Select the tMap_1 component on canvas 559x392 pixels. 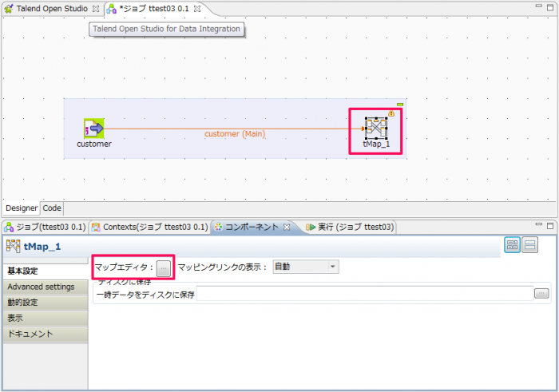376,128
